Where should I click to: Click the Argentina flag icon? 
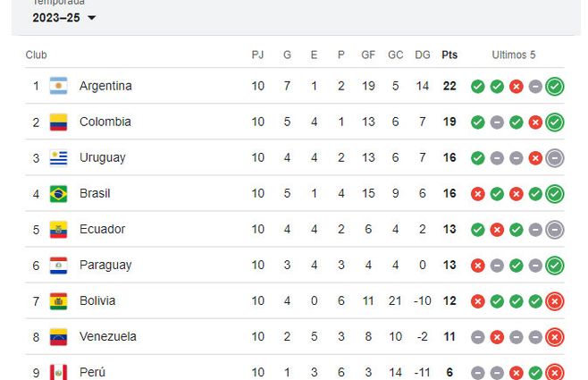59,86
